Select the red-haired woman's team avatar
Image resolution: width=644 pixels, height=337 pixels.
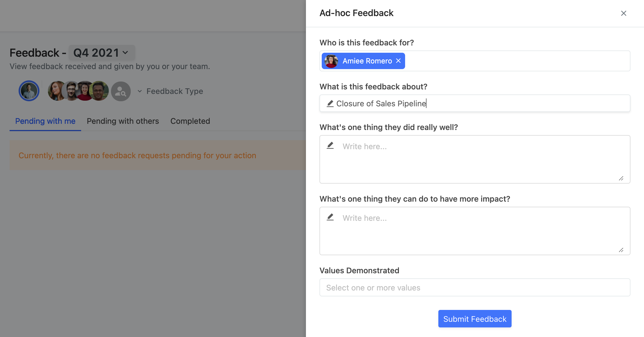tap(56, 91)
